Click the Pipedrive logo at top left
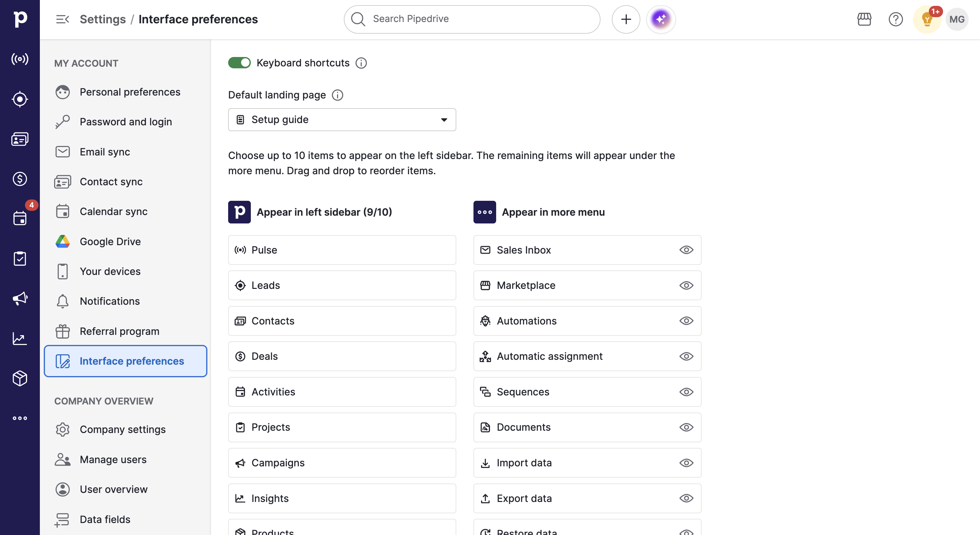 [20, 19]
